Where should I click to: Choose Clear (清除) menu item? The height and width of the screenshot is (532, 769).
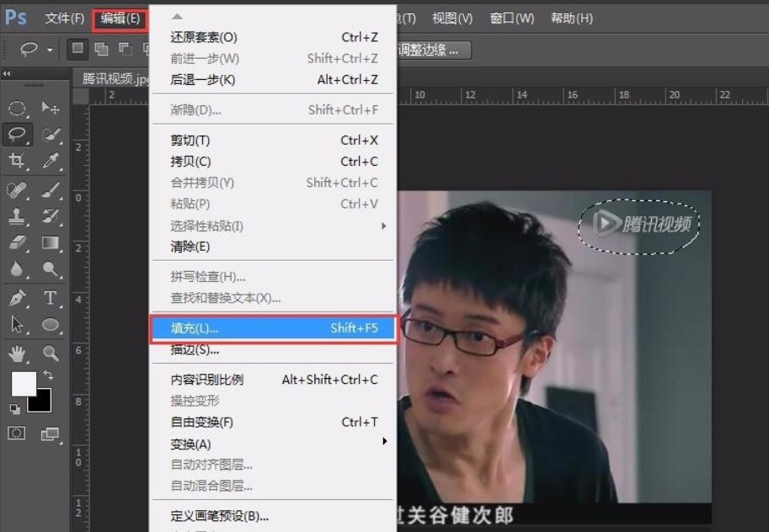click(273, 246)
